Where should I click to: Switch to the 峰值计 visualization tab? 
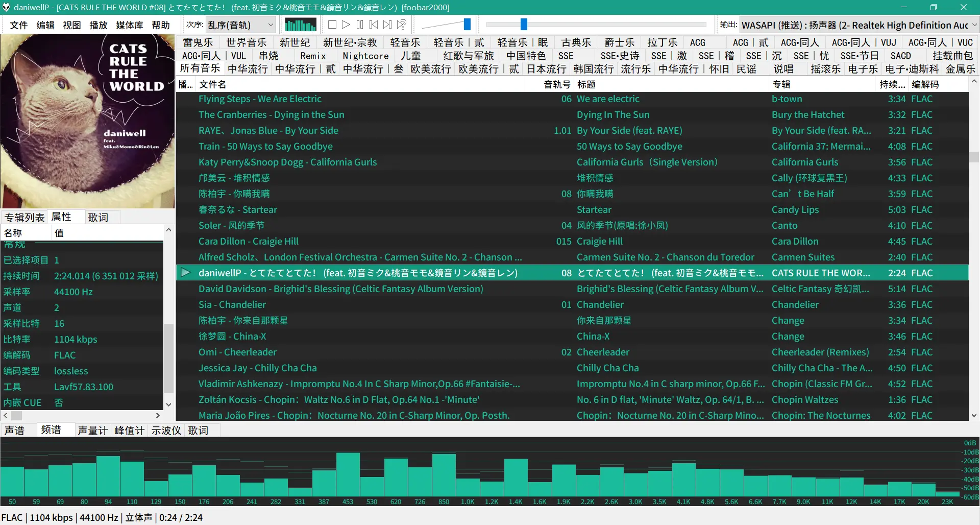pos(130,431)
